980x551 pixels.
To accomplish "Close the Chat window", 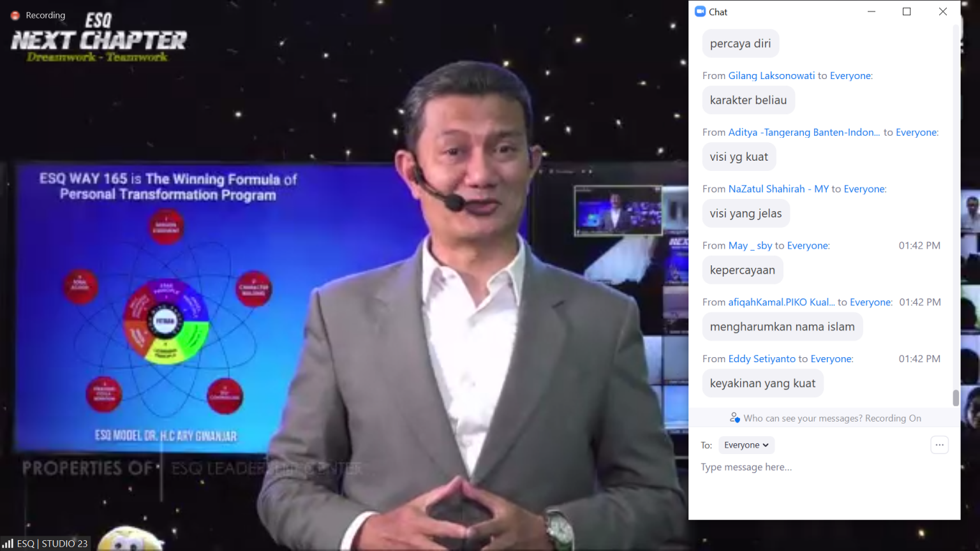I will point(943,11).
